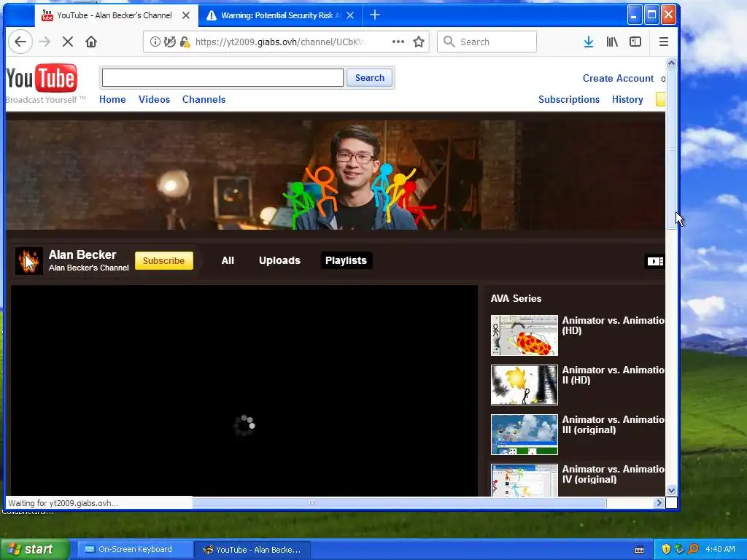Focus the YouTube search text box
747x560 pixels.
pyautogui.click(x=222, y=77)
